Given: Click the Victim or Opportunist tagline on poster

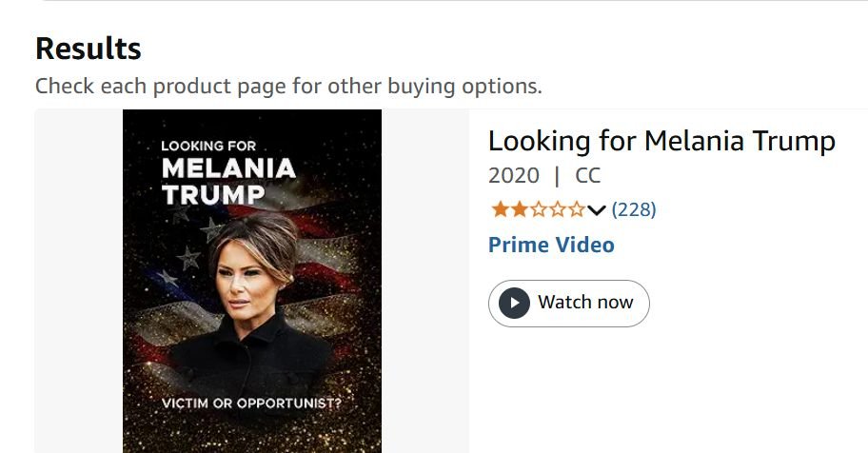Looking at the screenshot, I should 251,403.
